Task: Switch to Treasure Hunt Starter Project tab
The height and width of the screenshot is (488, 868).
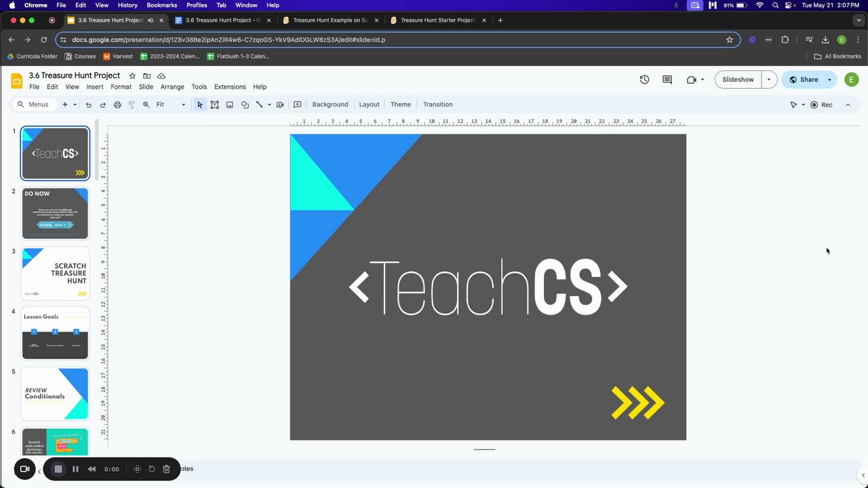Action: coord(438,20)
